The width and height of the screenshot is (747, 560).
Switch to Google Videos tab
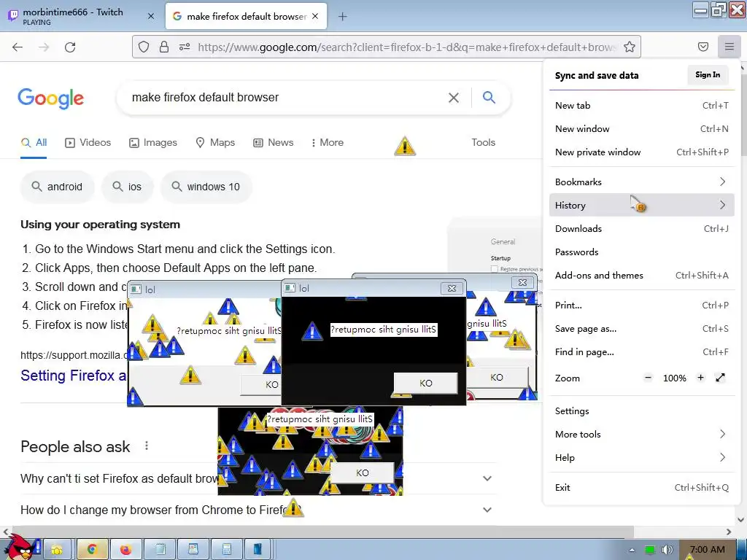tap(88, 142)
